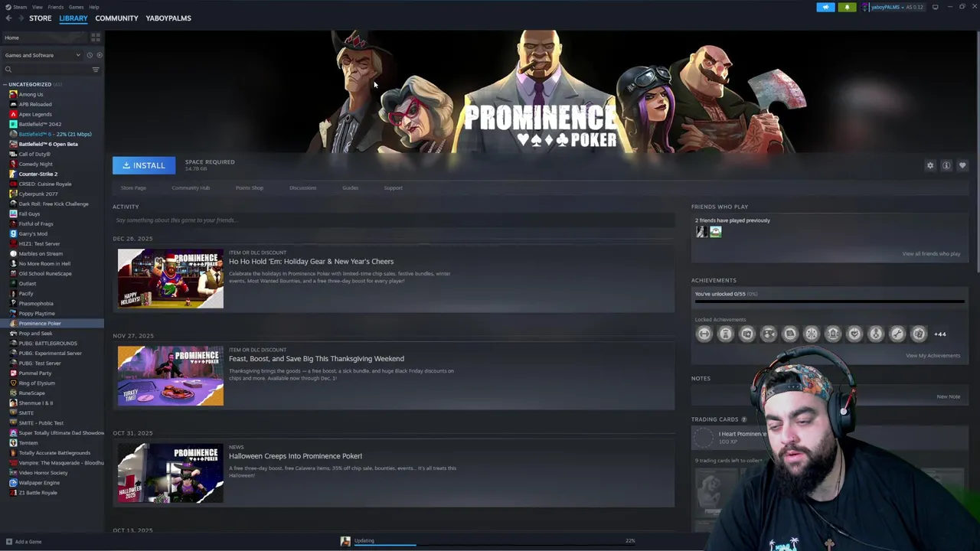Select Wallpaper Engine in library list
Screen dimensions: 980x551
[52, 482]
